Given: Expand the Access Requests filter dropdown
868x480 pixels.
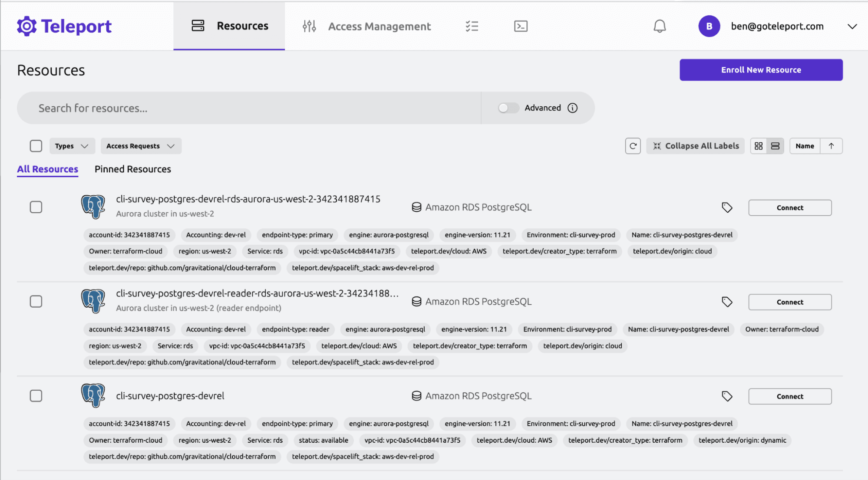Looking at the screenshot, I should 139,145.
